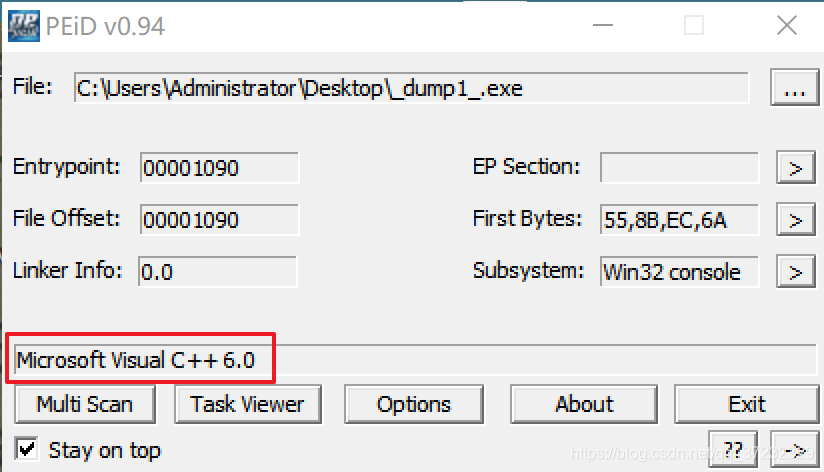Toggle the Stay on top checkbox
The height and width of the screenshot is (472, 824).
pos(27,449)
